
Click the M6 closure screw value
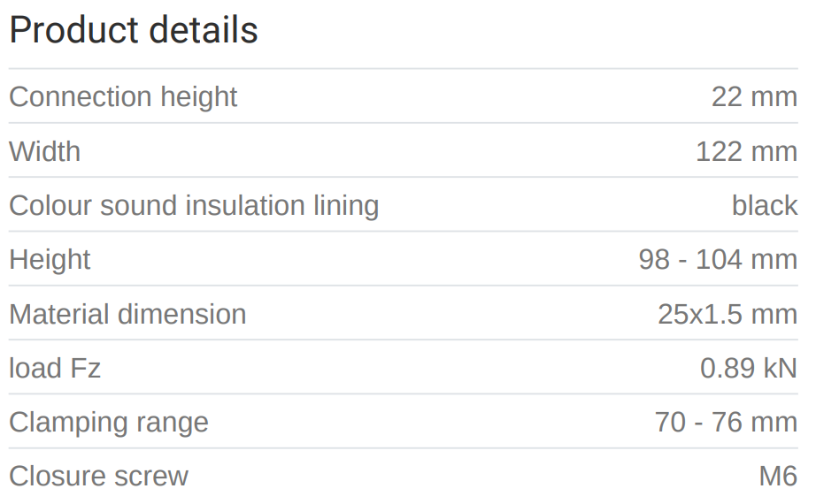(x=778, y=476)
